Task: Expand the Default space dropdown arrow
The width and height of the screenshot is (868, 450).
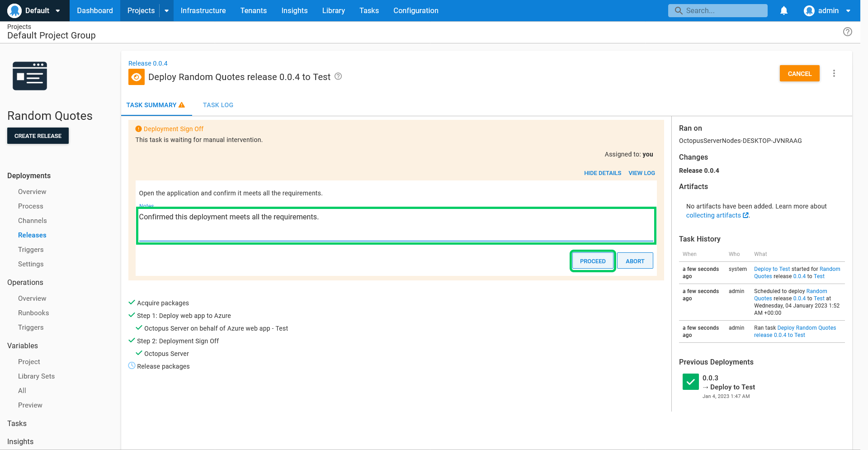Action: tap(58, 11)
